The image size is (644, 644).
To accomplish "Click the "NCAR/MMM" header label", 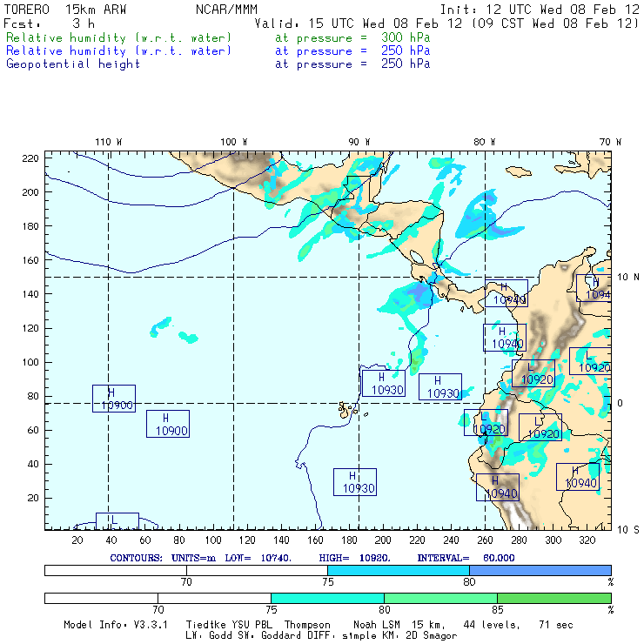I will pos(226,10).
